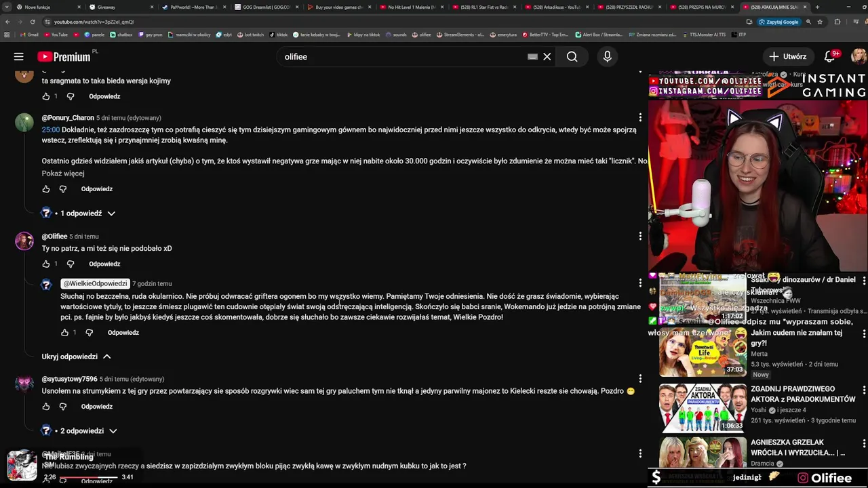Screen dimensions: 868x488
Task: Bookmark this page with the star
Action: point(820,22)
